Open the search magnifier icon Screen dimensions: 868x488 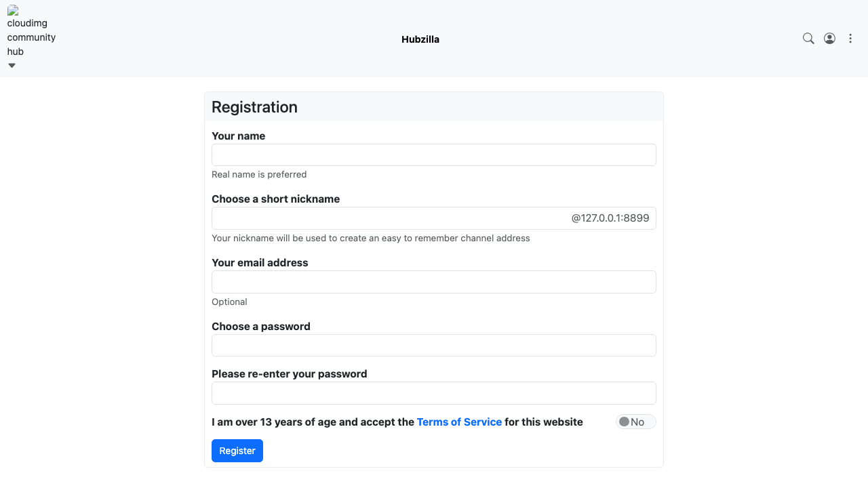pyautogui.click(x=808, y=39)
